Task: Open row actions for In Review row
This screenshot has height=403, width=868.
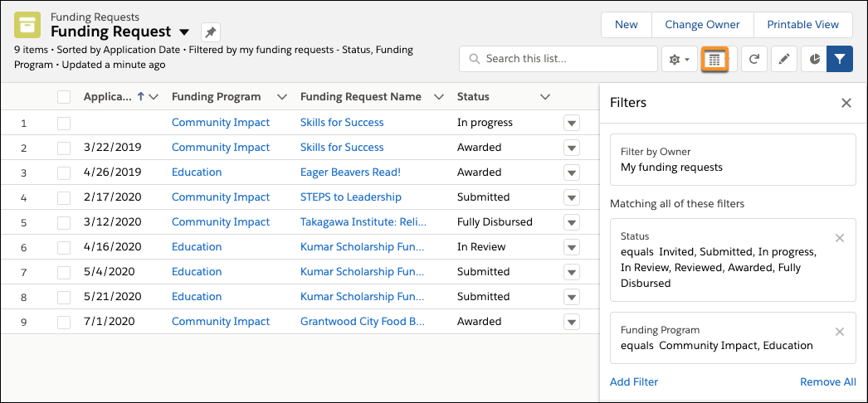Action: (572, 247)
